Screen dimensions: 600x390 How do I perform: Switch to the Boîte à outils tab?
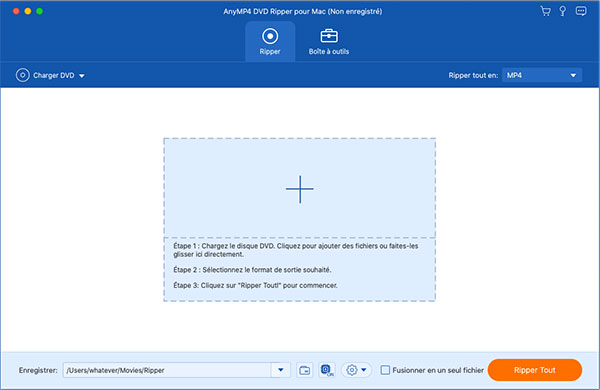pos(329,41)
